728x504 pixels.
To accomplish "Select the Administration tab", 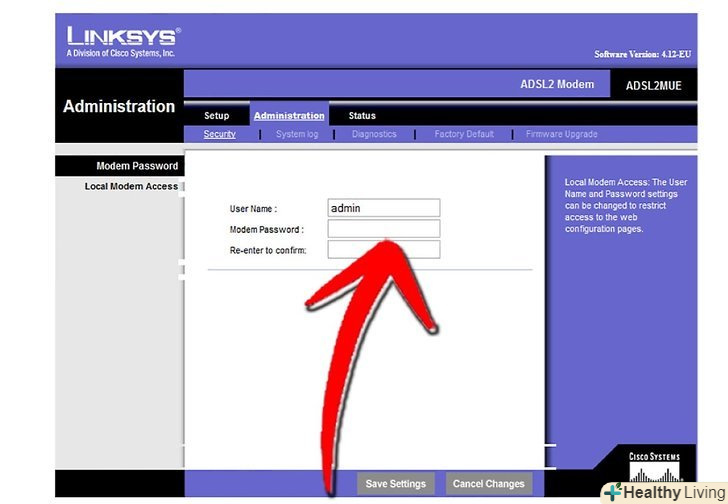I will coord(289,116).
